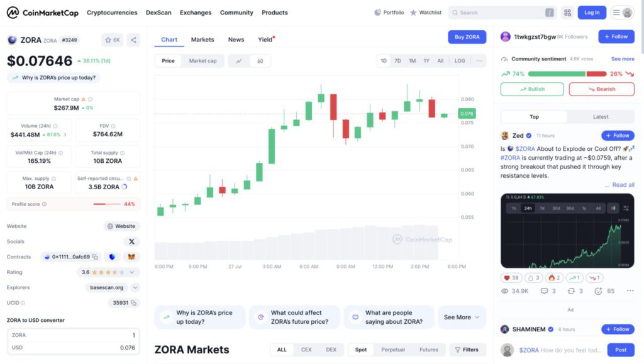Open the X social link icon
Image resolution: width=644 pixels, height=364 pixels.
coord(131,241)
